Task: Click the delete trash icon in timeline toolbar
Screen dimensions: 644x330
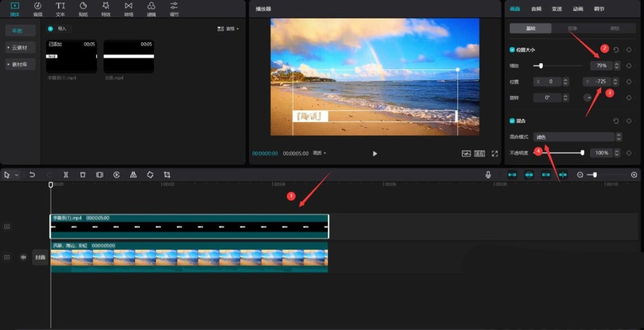Action: click(x=83, y=175)
